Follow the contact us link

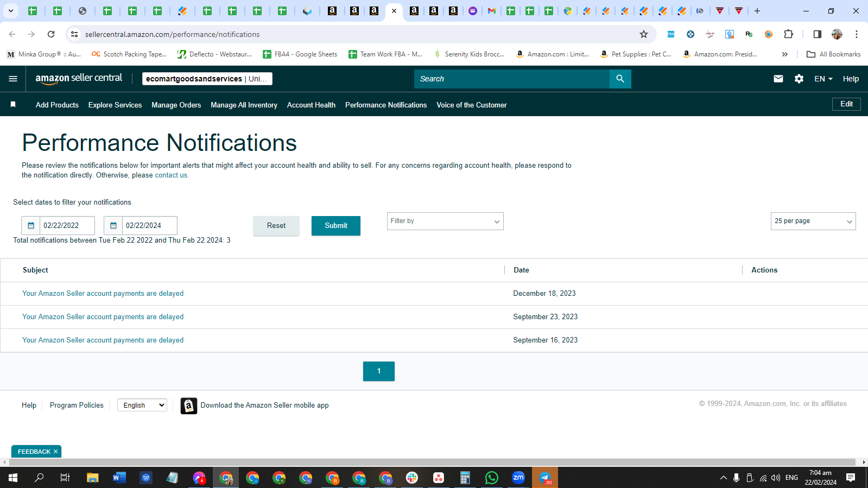pyautogui.click(x=171, y=175)
